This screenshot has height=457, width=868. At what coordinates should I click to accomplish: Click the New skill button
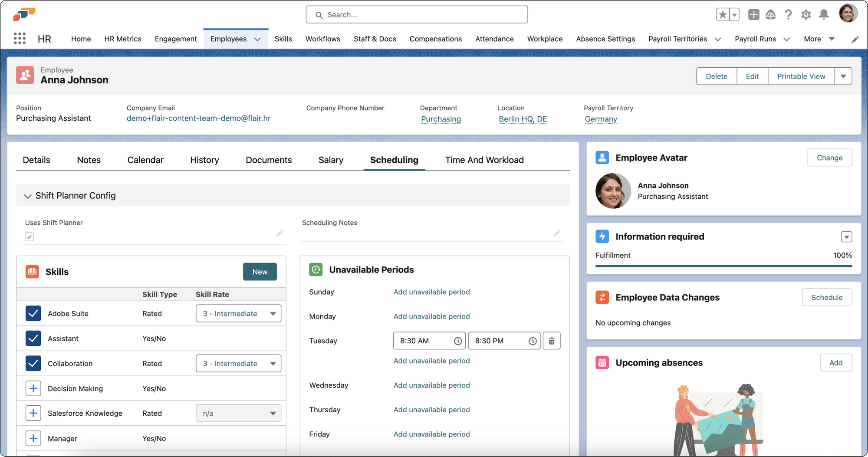pyautogui.click(x=260, y=272)
